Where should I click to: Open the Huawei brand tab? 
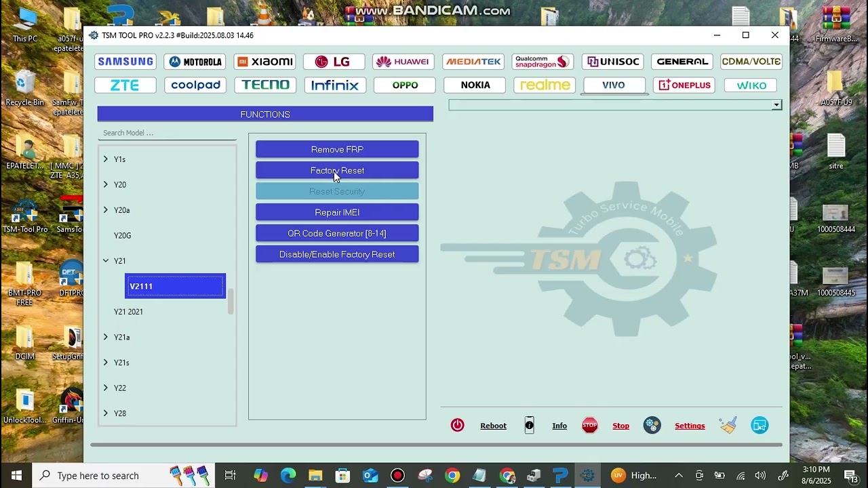click(403, 62)
